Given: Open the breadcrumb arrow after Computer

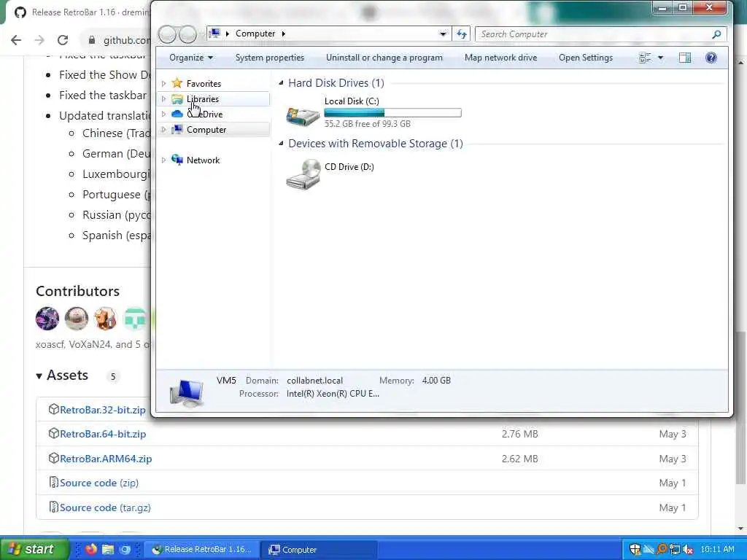Looking at the screenshot, I should 284,34.
